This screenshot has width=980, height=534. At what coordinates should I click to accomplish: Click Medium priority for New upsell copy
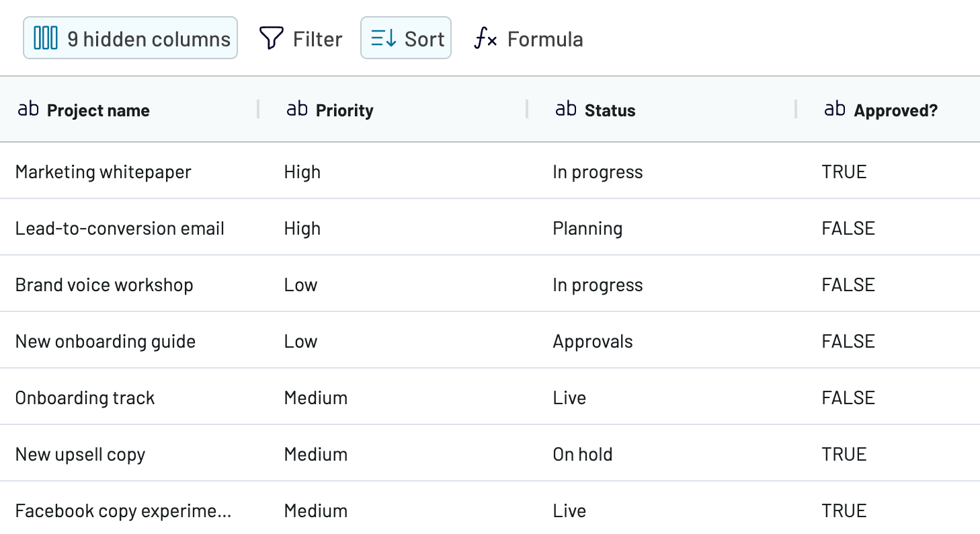[x=316, y=455]
